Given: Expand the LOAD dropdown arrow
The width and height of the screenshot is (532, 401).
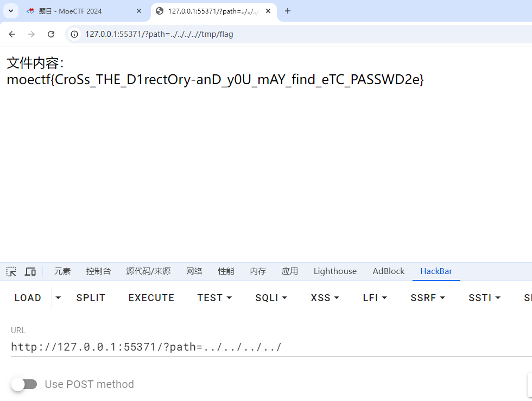Looking at the screenshot, I should (x=59, y=298).
